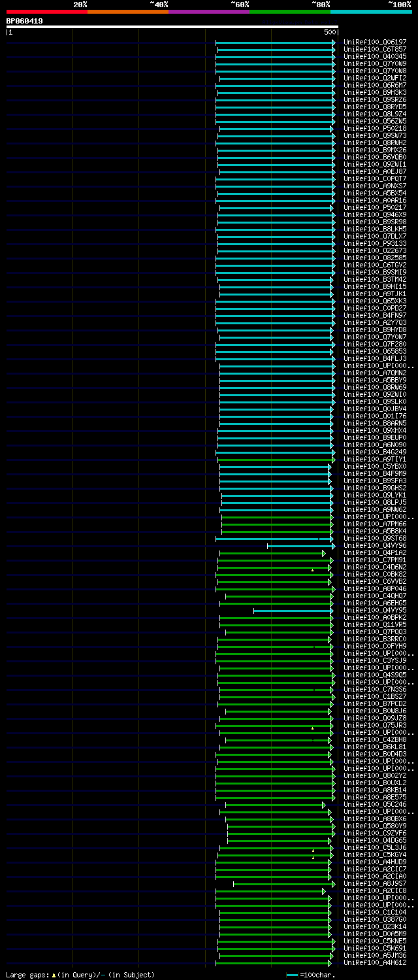Click the green alignment bar of UniRef100_A8J9S7
The height and width of the screenshot is (980, 418).
click(x=283, y=883)
